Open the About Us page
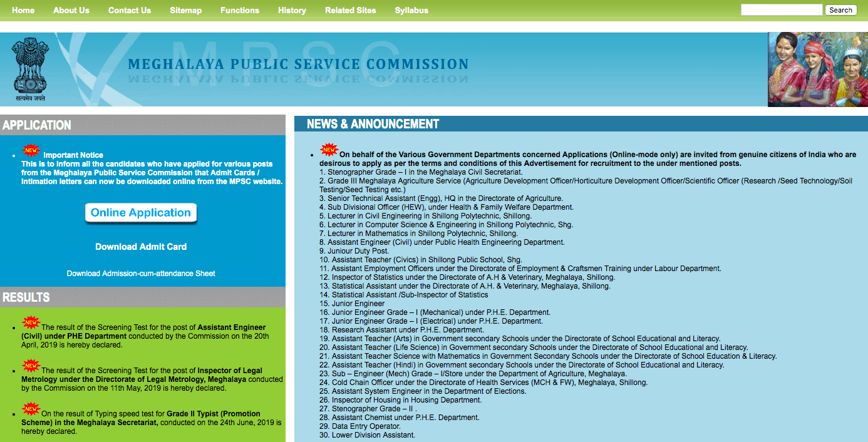 coord(71,10)
